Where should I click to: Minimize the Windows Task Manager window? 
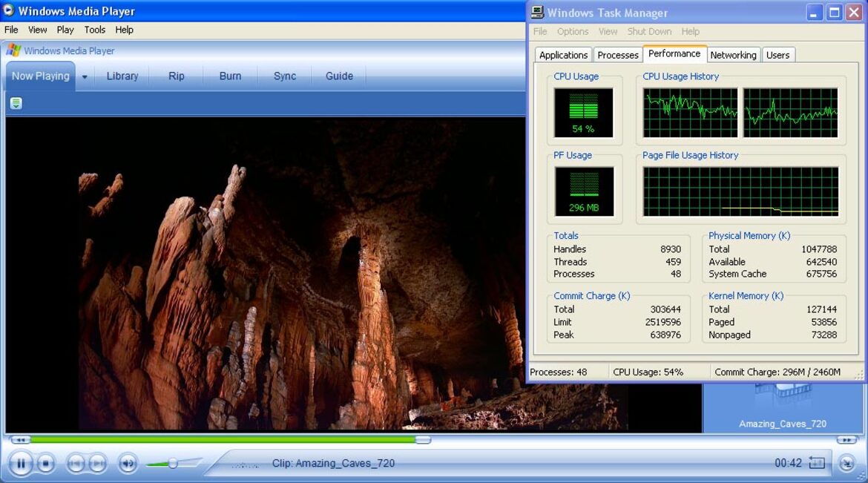813,12
